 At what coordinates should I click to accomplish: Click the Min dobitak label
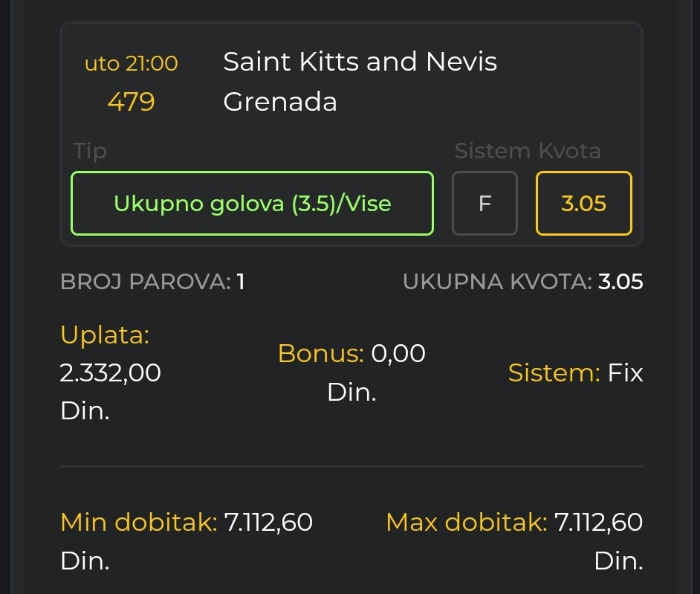(x=139, y=522)
